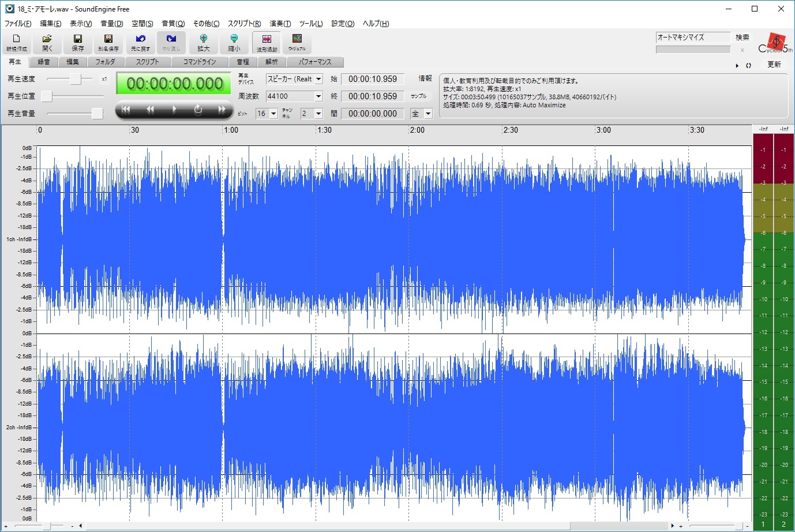Open the ヴィジュアル visual icon

(x=297, y=43)
